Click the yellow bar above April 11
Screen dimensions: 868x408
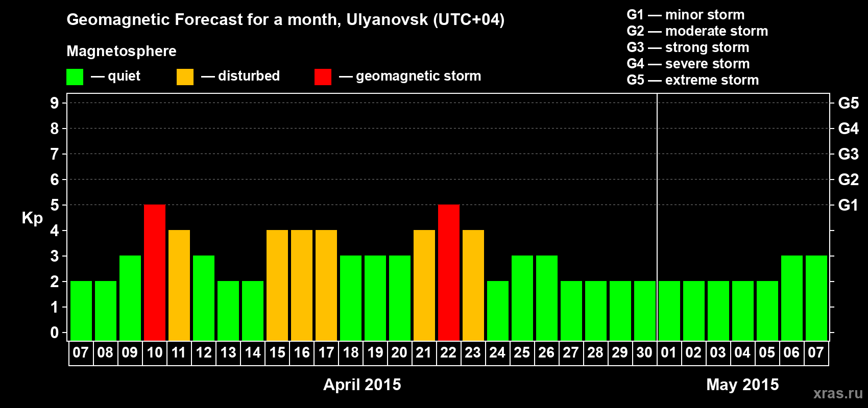pyautogui.click(x=179, y=285)
